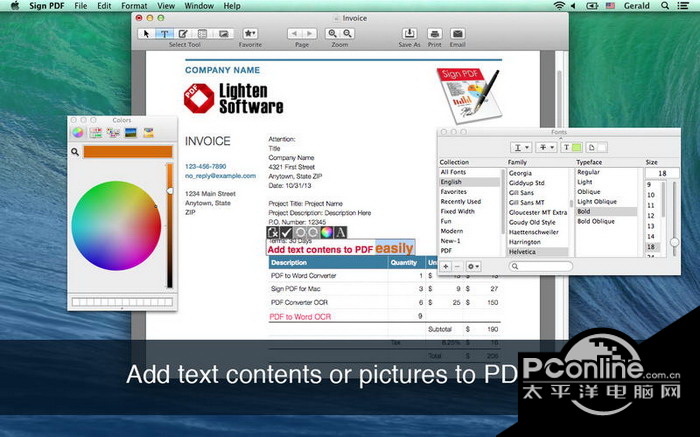
Task: Switch to color sliders mode in Colors
Action: 96,133
